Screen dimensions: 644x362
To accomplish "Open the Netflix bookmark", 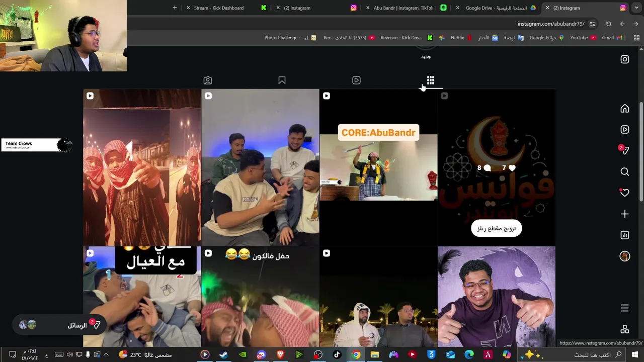I will 461,38.
